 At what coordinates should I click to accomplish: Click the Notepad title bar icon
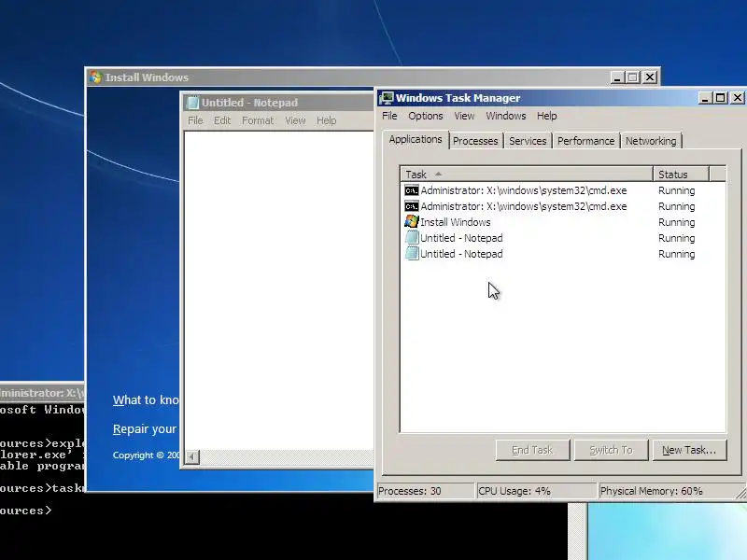coord(192,103)
